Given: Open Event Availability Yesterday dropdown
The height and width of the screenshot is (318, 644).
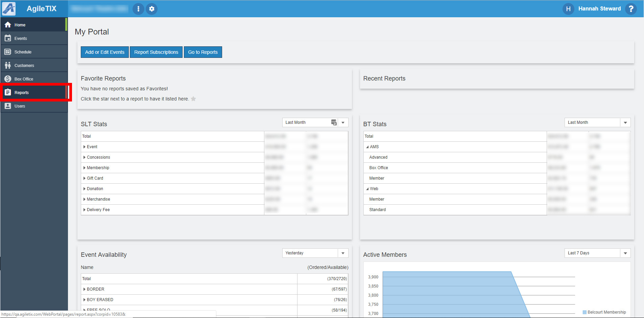Looking at the screenshot, I should 343,253.
